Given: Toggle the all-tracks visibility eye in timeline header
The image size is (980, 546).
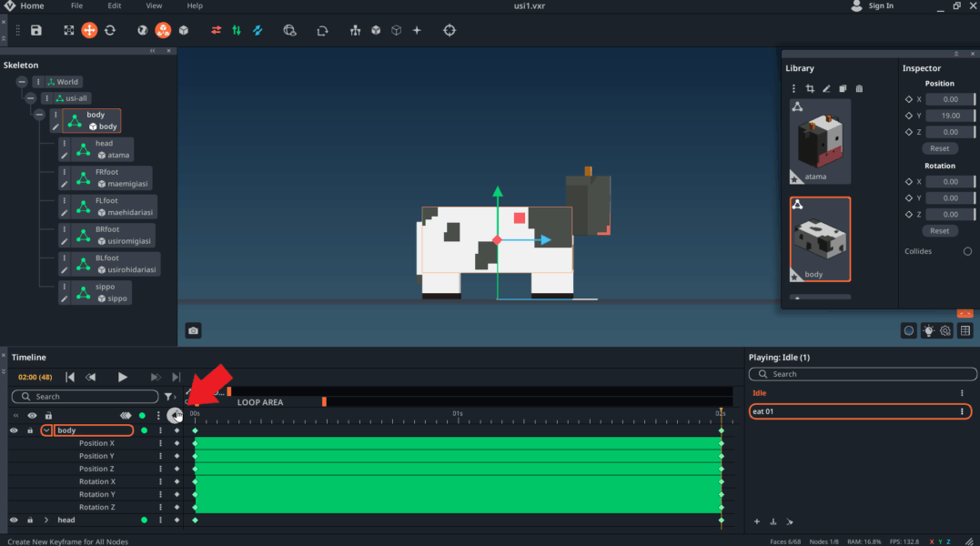Looking at the screenshot, I should pos(32,416).
